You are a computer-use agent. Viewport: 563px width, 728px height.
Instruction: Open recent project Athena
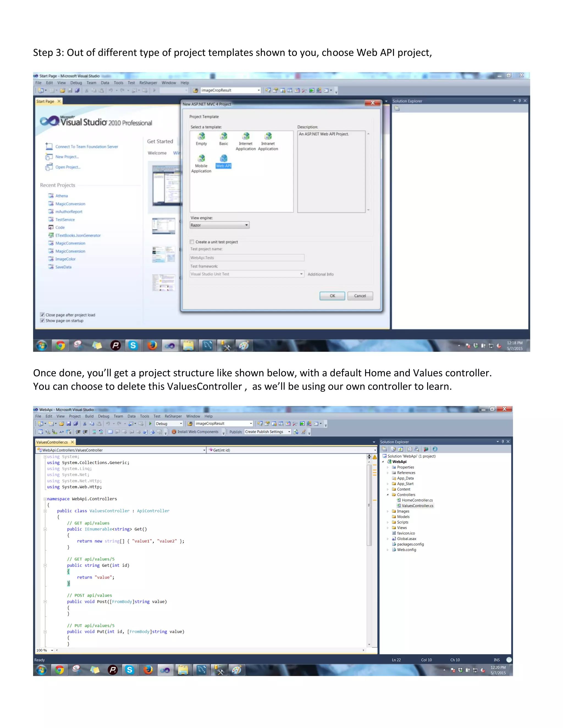[x=61, y=196]
